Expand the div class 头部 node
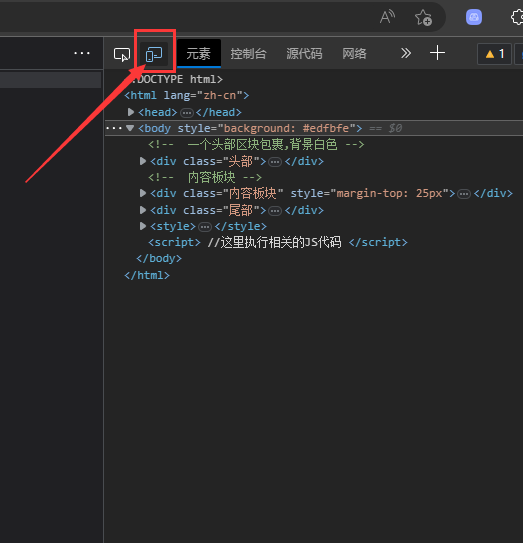Screen dimensions: 523x543 pyautogui.click(x=143, y=161)
